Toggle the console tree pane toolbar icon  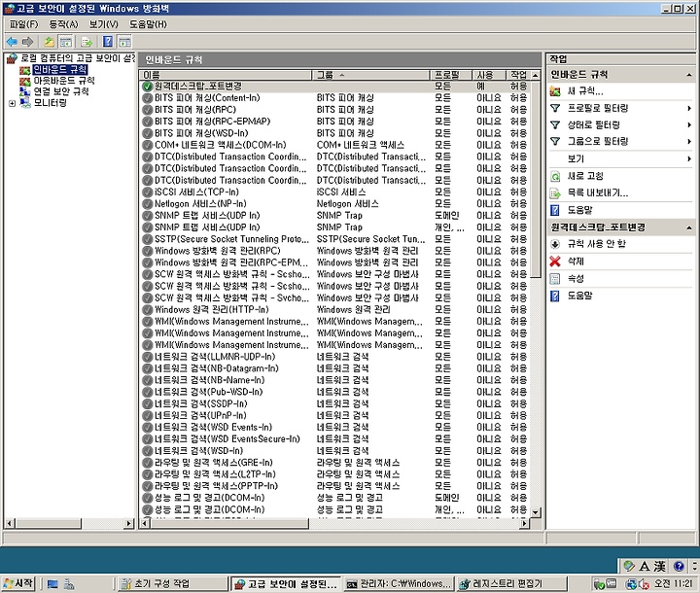[x=66, y=42]
